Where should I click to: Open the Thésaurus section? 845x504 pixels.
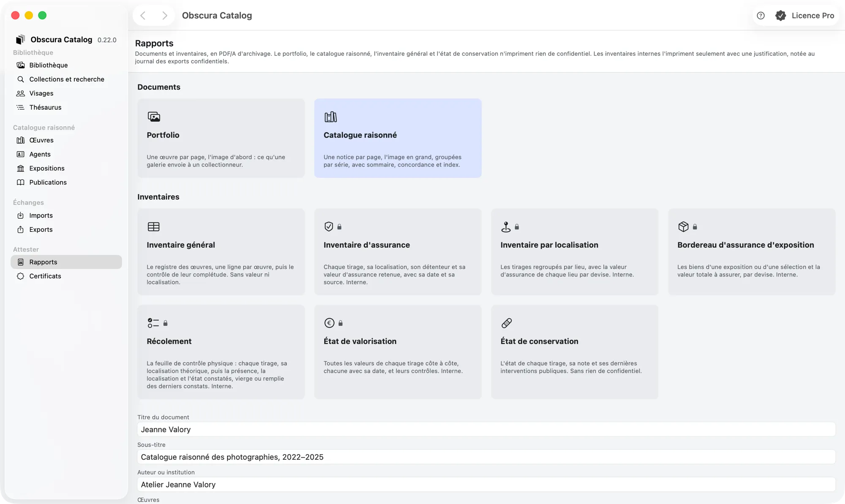(66, 107)
